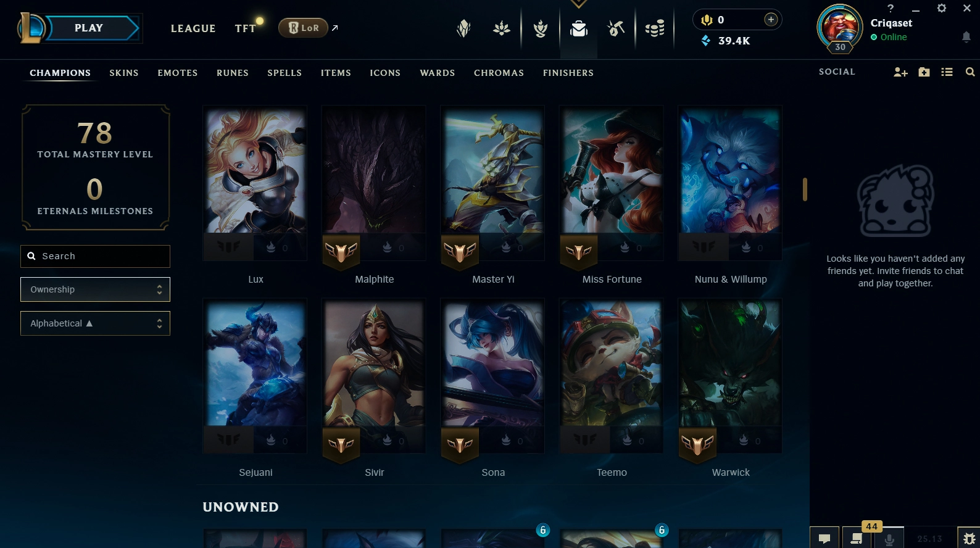The image size is (980, 548).
Task: Click the new social folder icon
Action: [x=924, y=72]
